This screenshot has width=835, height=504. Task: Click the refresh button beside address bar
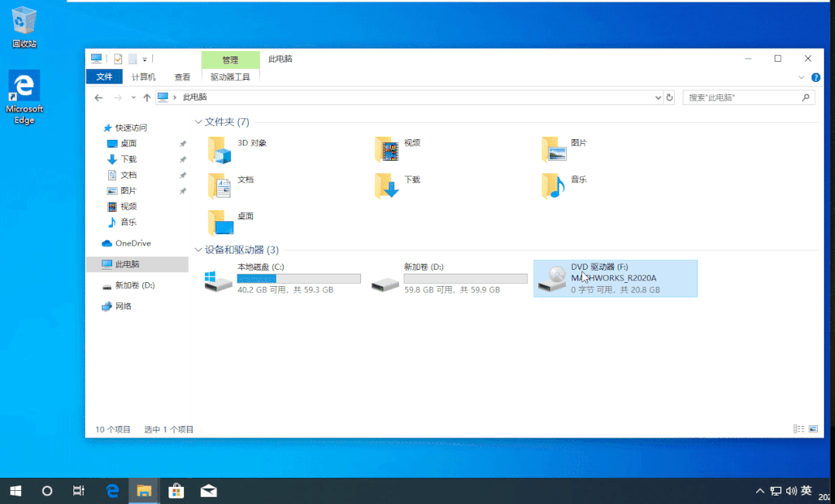670,97
